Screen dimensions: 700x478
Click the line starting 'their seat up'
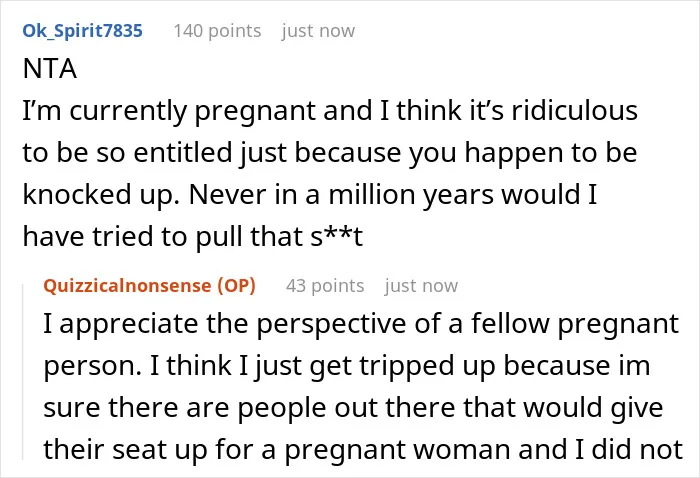point(363,449)
